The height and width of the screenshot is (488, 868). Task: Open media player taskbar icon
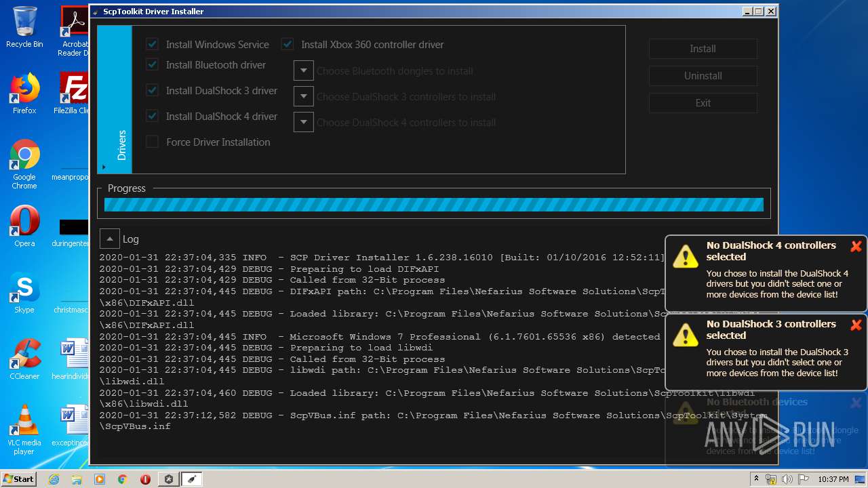point(100,479)
